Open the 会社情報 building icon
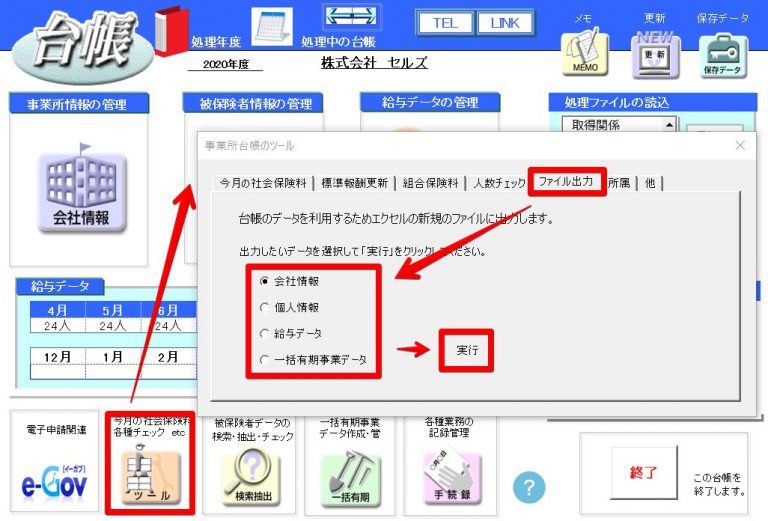 pyautogui.click(x=82, y=191)
